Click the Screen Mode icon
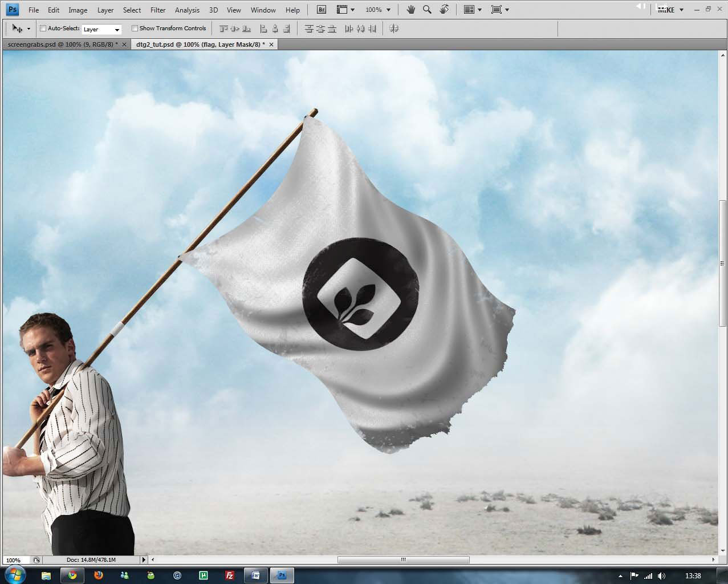Image resolution: width=728 pixels, height=584 pixels. pos(496,10)
